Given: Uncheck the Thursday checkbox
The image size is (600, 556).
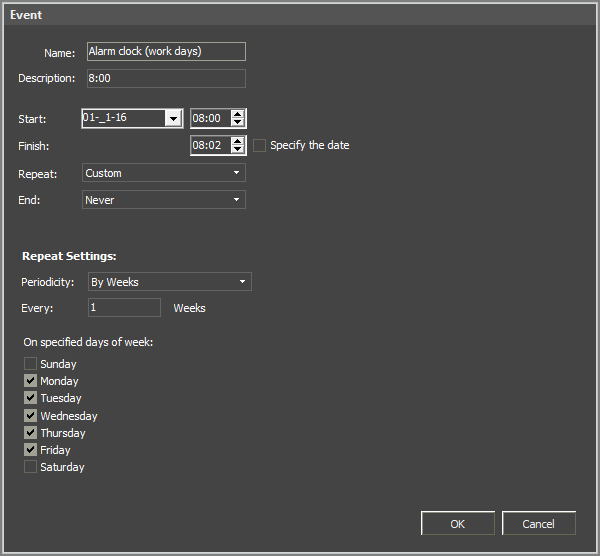Looking at the screenshot, I should [30, 433].
